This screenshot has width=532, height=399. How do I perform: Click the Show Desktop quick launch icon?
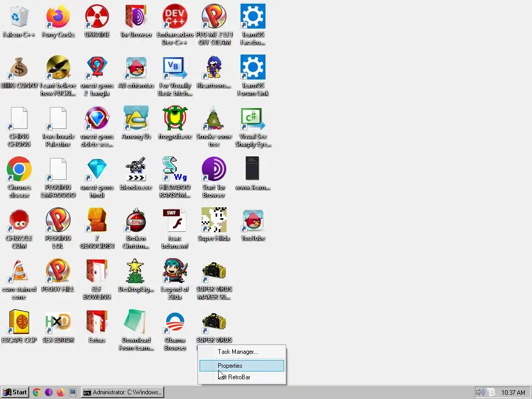(73, 393)
